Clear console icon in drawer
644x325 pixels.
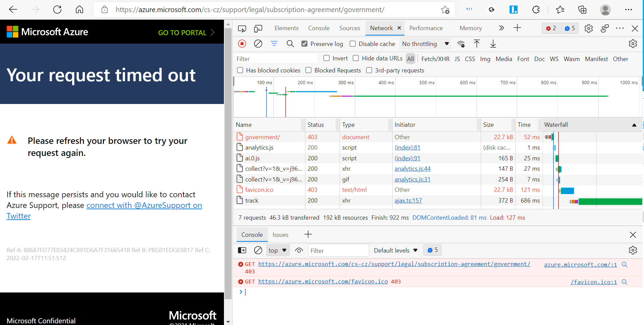[258, 250]
